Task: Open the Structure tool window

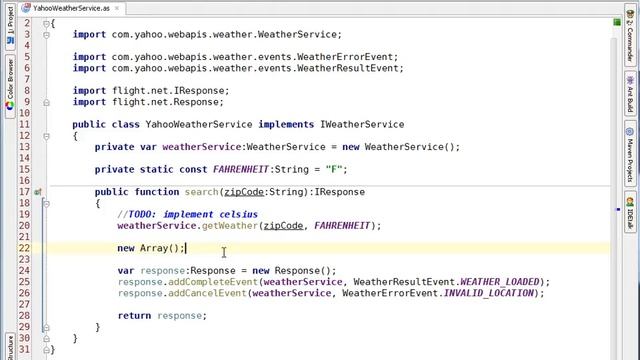Action: (x=10, y=347)
